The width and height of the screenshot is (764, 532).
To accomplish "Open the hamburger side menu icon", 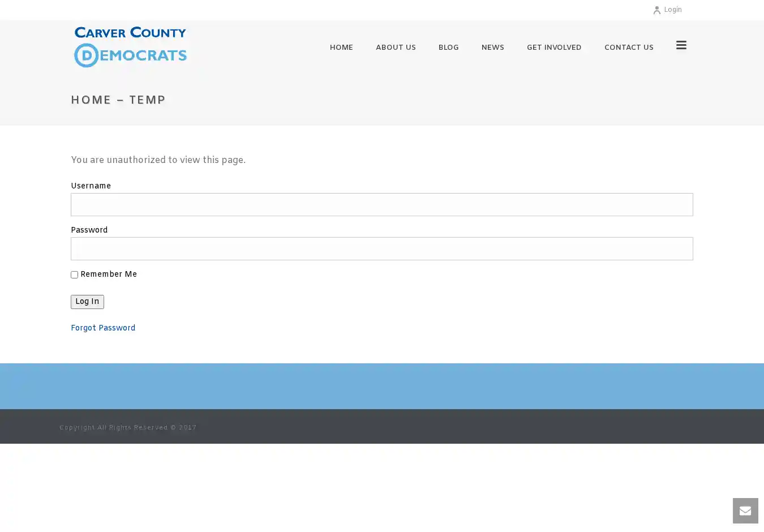I will [x=681, y=45].
